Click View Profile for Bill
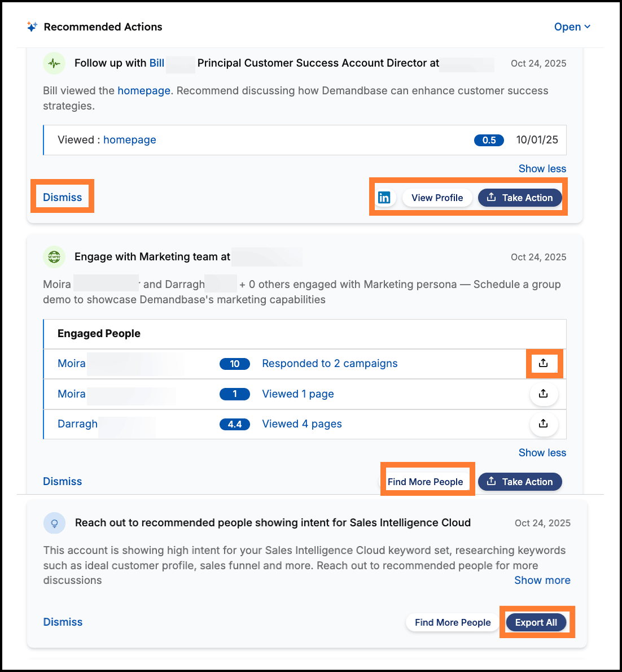 click(437, 198)
